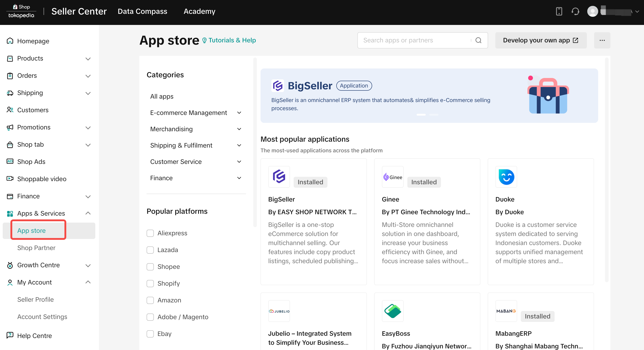The image size is (644, 350).
Task: Check the Aliexpress platform checkbox
Action: [x=150, y=233]
